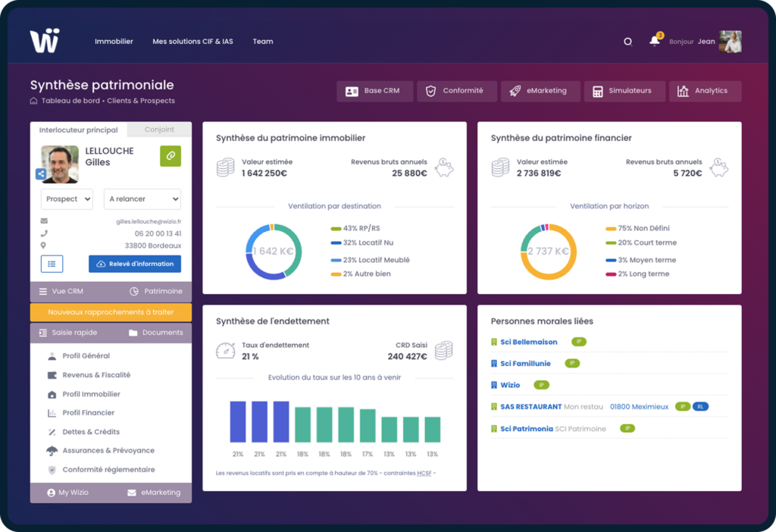Open the Immobilier menu
The height and width of the screenshot is (532, 776).
[114, 42]
